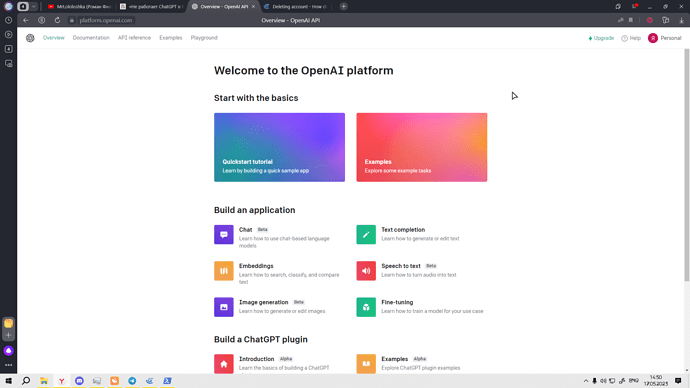Click the Personal account avatar
This screenshot has width=690, height=388.
pos(653,38)
